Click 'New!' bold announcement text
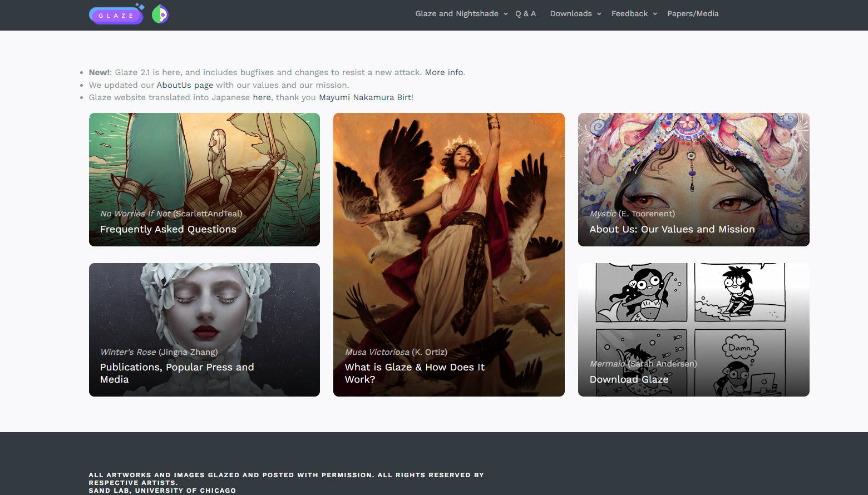The image size is (868, 495). [x=100, y=72]
